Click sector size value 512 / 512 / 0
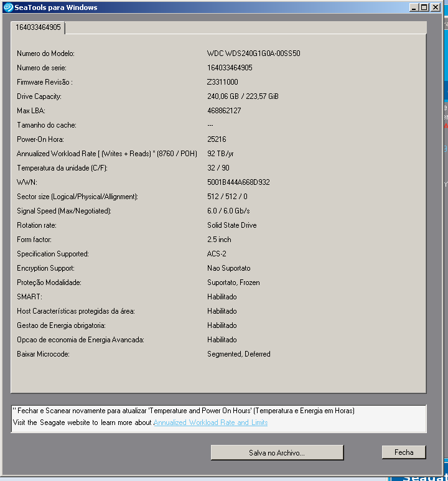The width and height of the screenshot is (448, 481). click(x=227, y=197)
